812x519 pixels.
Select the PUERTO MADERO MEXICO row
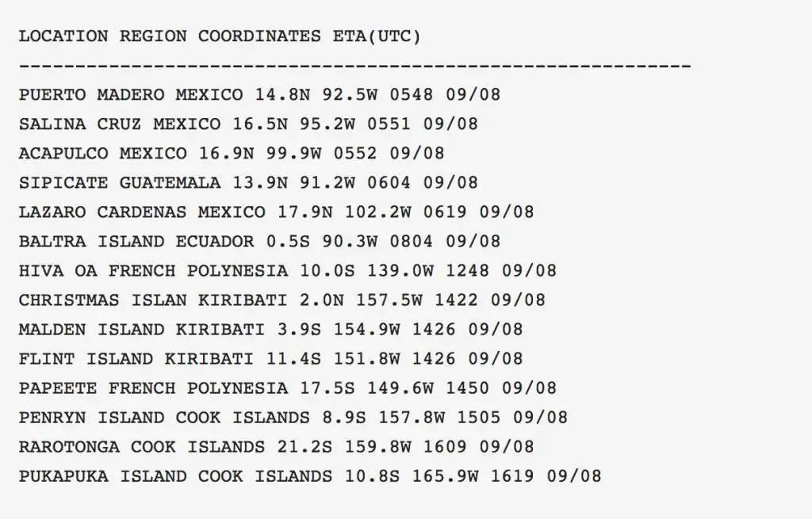259,95
